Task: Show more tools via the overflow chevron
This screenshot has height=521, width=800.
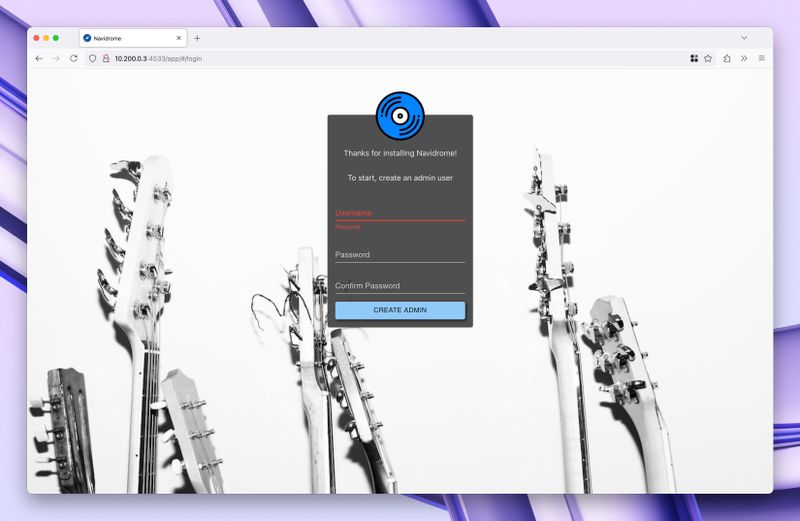Action: (x=744, y=58)
